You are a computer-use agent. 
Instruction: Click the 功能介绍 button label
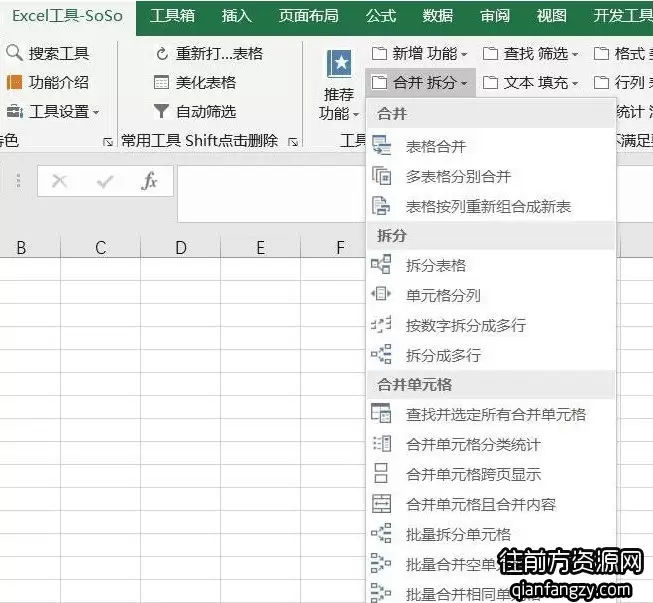point(59,82)
